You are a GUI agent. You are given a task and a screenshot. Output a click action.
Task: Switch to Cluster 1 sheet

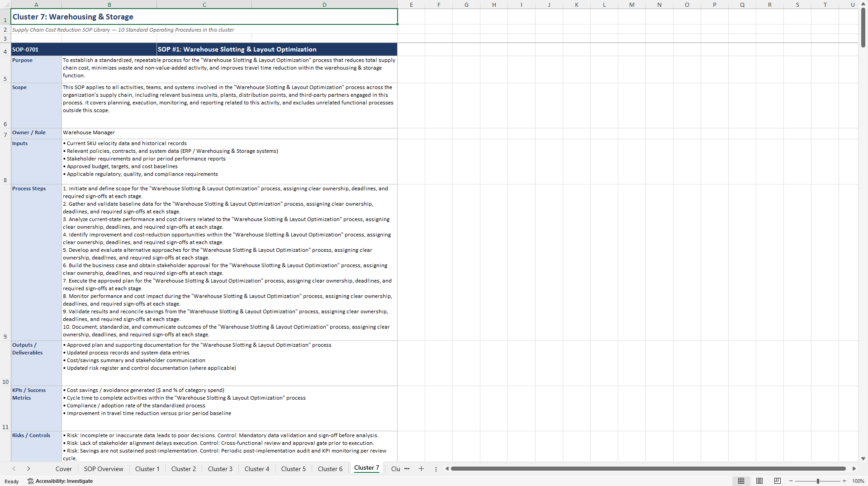[x=147, y=469]
